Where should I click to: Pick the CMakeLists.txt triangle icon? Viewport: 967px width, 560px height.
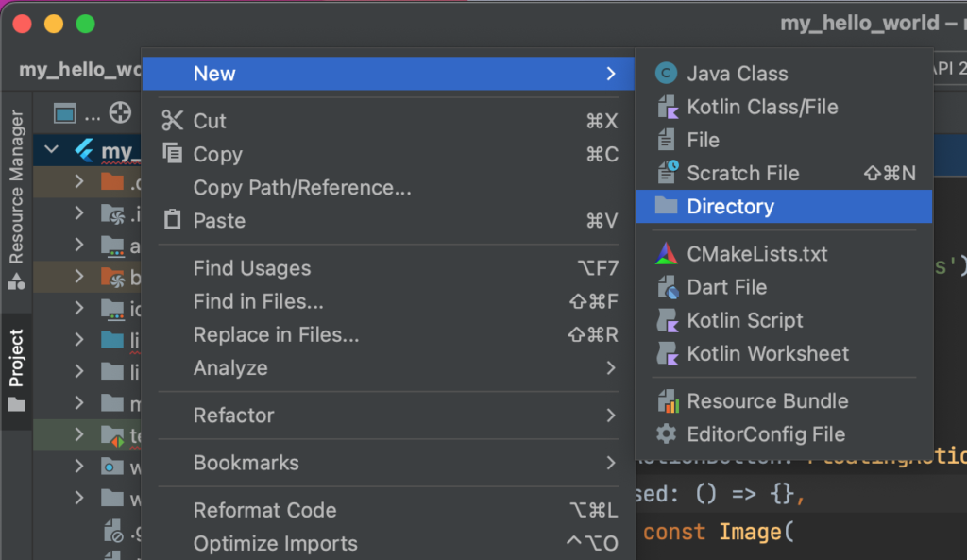pyautogui.click(x=666, y=253)
